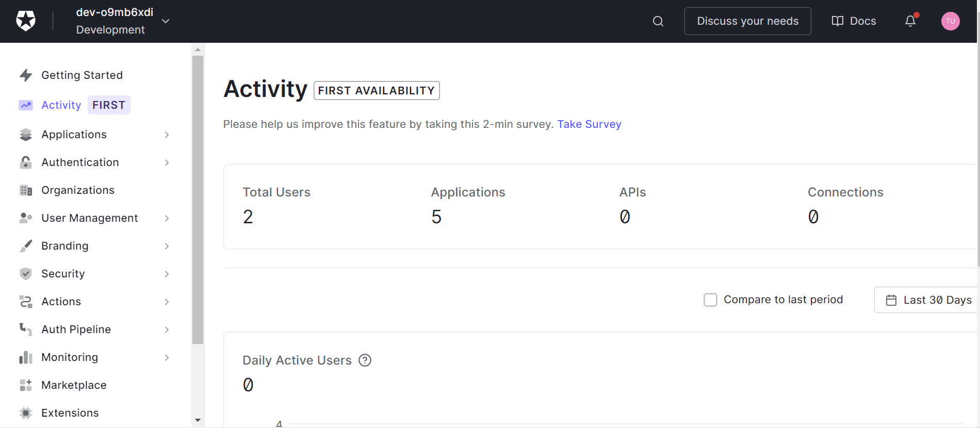Open the Last 30 Days date range picker
The image size is (980, 428).
pyautogui.click(x=927, y=300)
